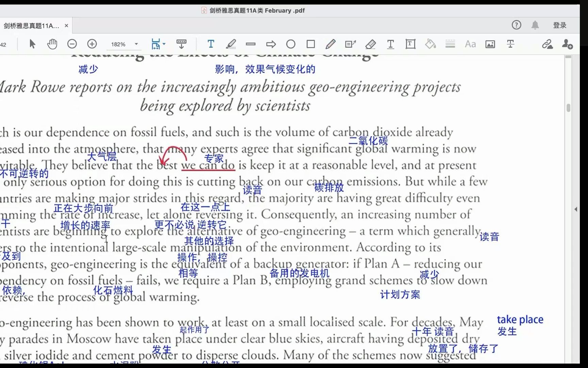588x368 pixels.
Task: Click the blue annotation '二氧化碳'
Action: click(x=368, y=141)
